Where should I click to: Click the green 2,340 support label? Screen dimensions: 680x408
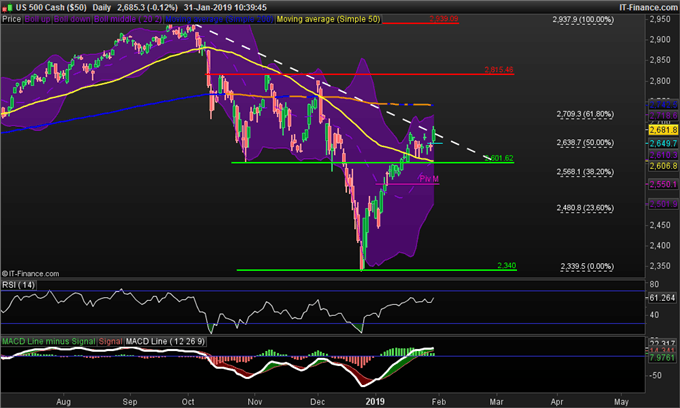click(x=507, y=265)
